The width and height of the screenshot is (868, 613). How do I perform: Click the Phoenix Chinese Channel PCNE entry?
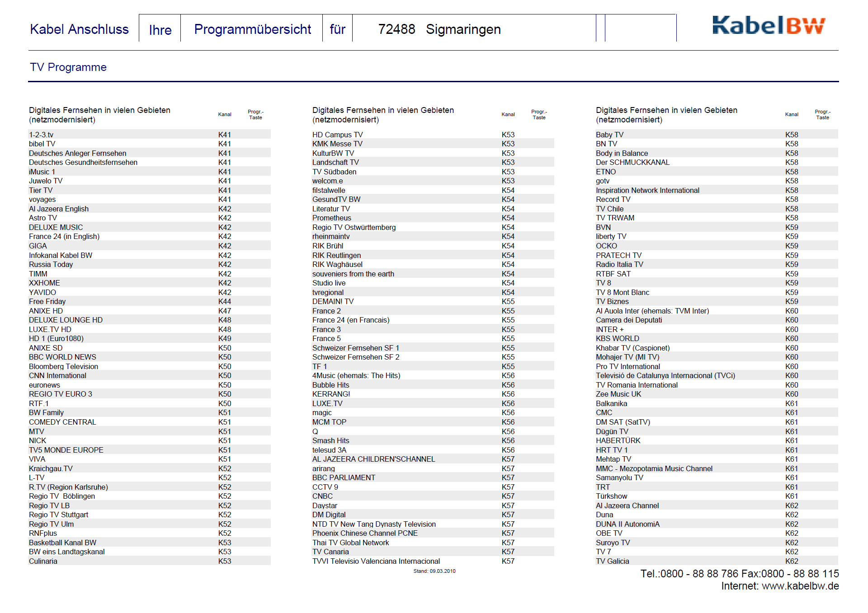coord(365,533)
